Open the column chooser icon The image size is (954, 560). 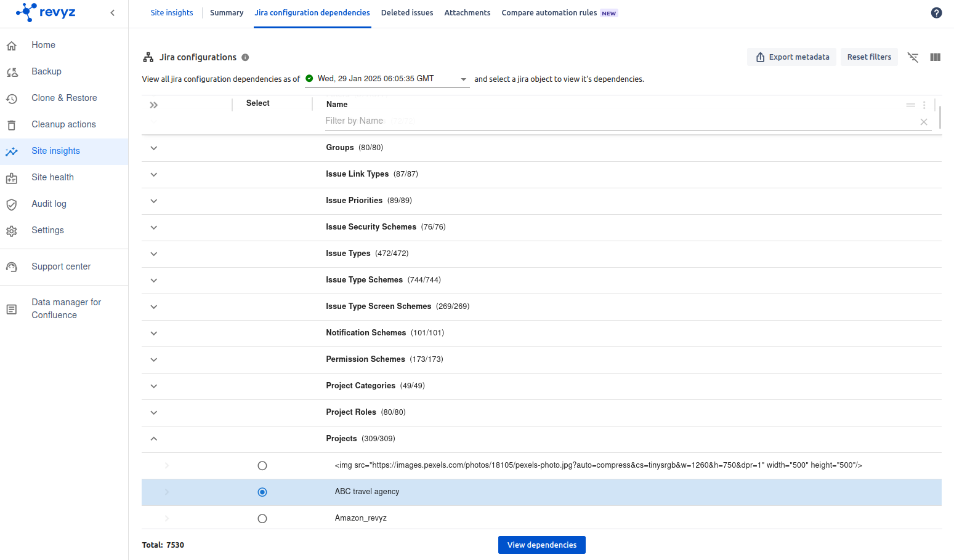tap(935, 57)
